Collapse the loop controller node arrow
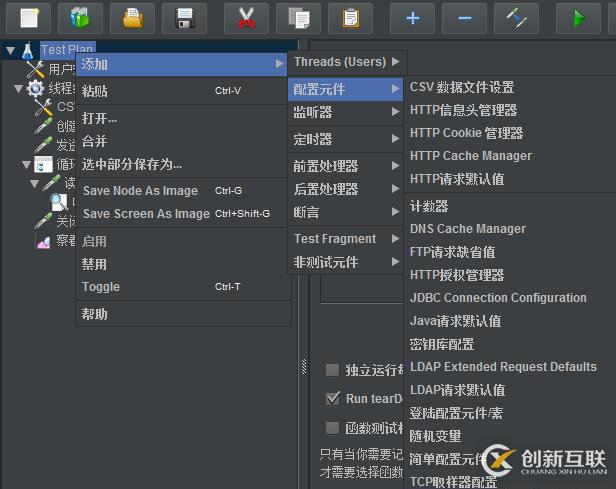Image resolution: width=616 pixels, height=489 pixels. tap(26, 165)
